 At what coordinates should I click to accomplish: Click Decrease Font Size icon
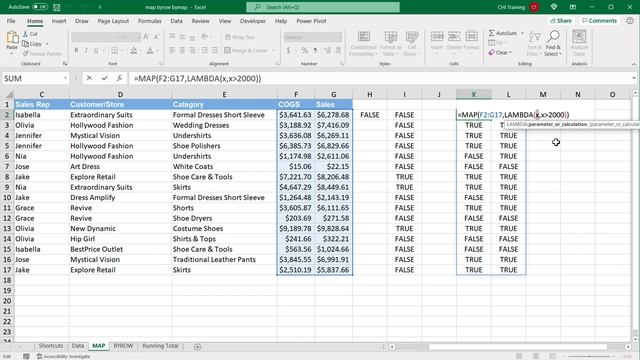point(156,37)
